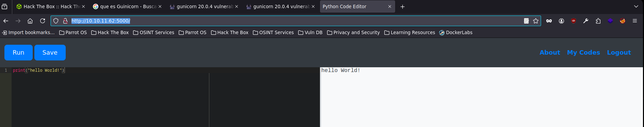The width and height of the screenshot is (644, 127).
Task: Close the que es Guinicorn tab
Action: coord(160,6)
